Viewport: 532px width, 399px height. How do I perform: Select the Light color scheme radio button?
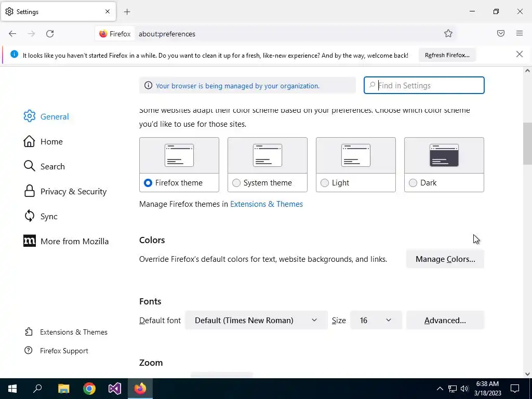tap(325, 183)
